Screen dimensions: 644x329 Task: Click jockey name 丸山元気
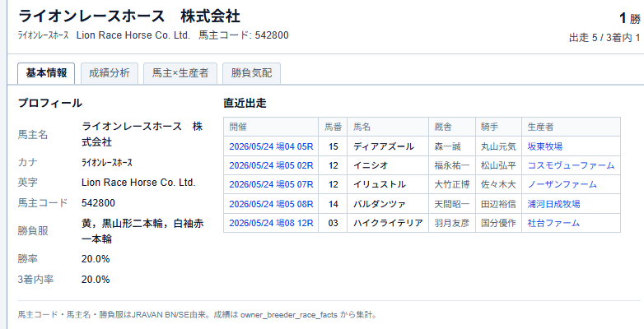pos(498,146)
